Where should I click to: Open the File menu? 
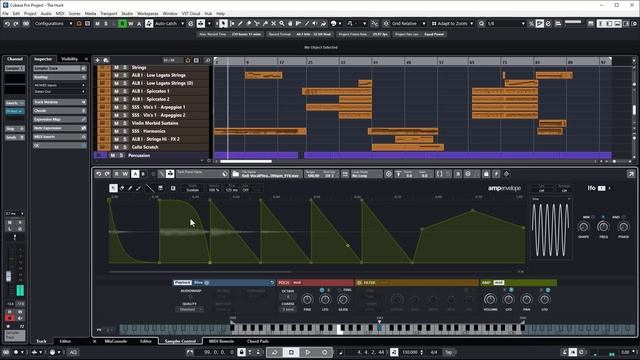tap(5, 13)
